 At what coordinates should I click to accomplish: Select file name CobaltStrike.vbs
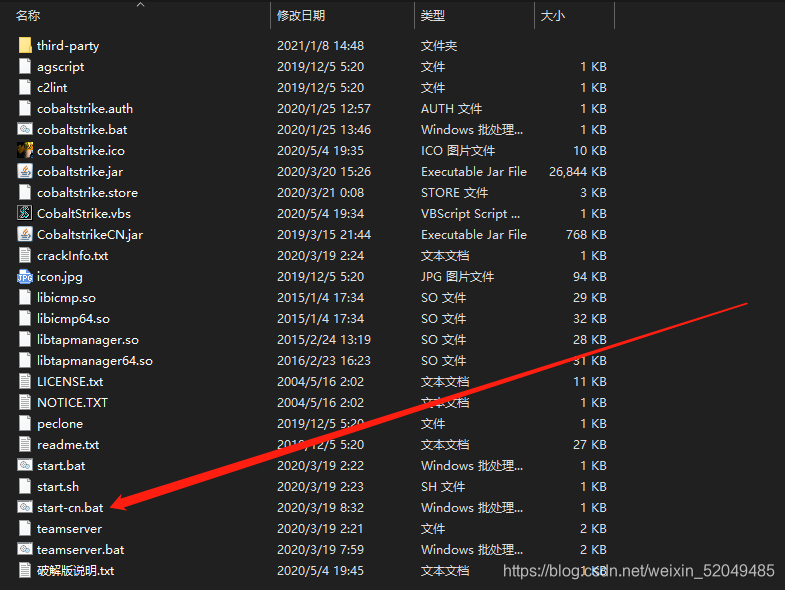pyautogui.click(x=84, y=214)
